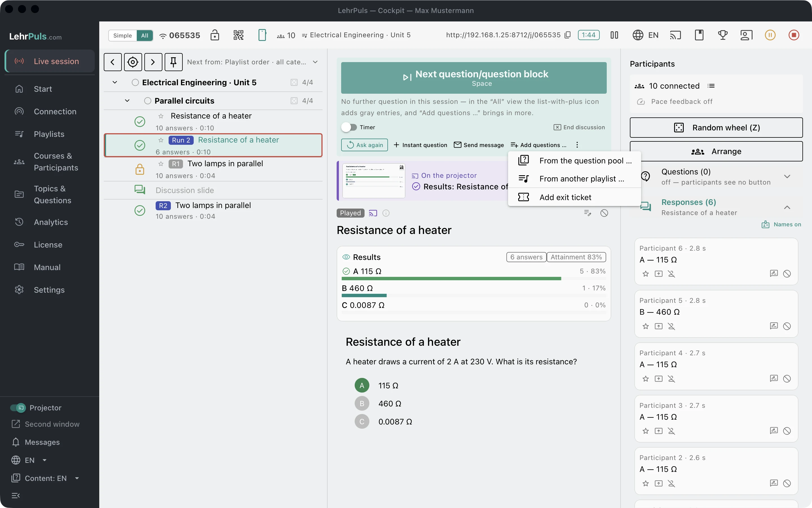Switch to Simple view mode
The height and width of the screenshot is (508, 812).
pos(122,35)
